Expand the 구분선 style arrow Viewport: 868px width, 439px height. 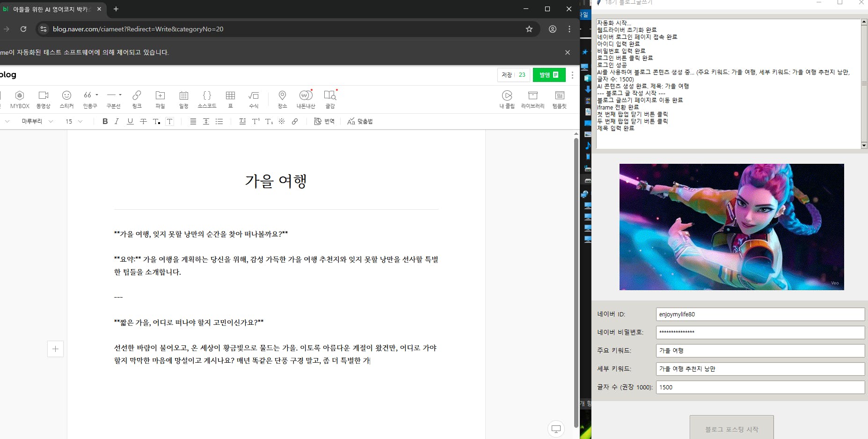(x=120, y=95)
